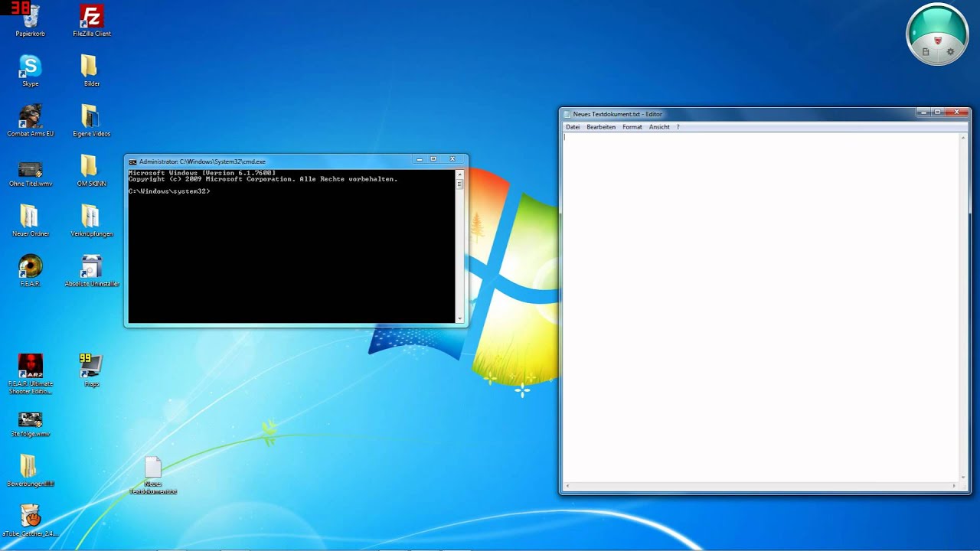Screen dimensions: 980x551
Task: Select the Fraps desktop shortcut
Action: tap(91, 370)
